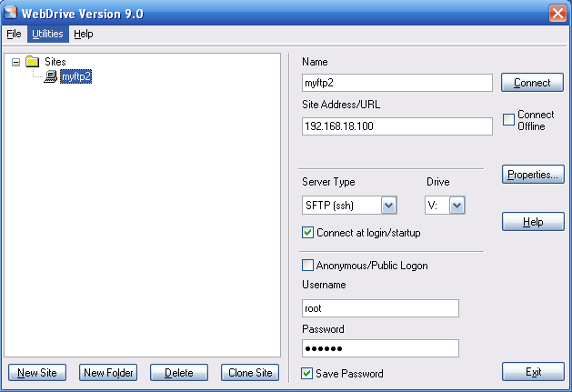Enable the Connect Offline checkbox
The width and height of the screenshot is (572, 392).
coord(509,120)
